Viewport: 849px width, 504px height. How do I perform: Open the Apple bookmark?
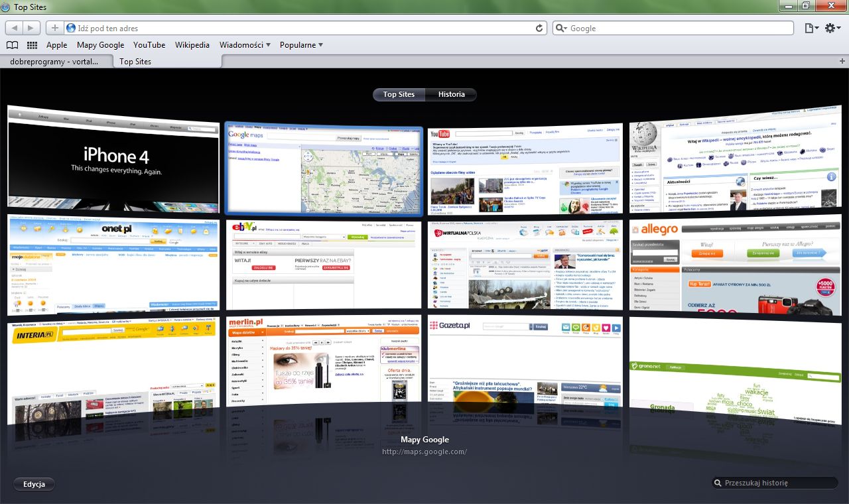[57, 45]
